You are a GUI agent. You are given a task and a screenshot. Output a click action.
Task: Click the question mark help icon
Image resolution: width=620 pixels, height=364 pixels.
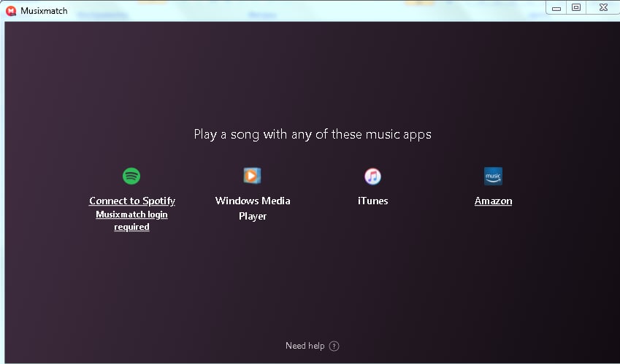tap(334, 346)
